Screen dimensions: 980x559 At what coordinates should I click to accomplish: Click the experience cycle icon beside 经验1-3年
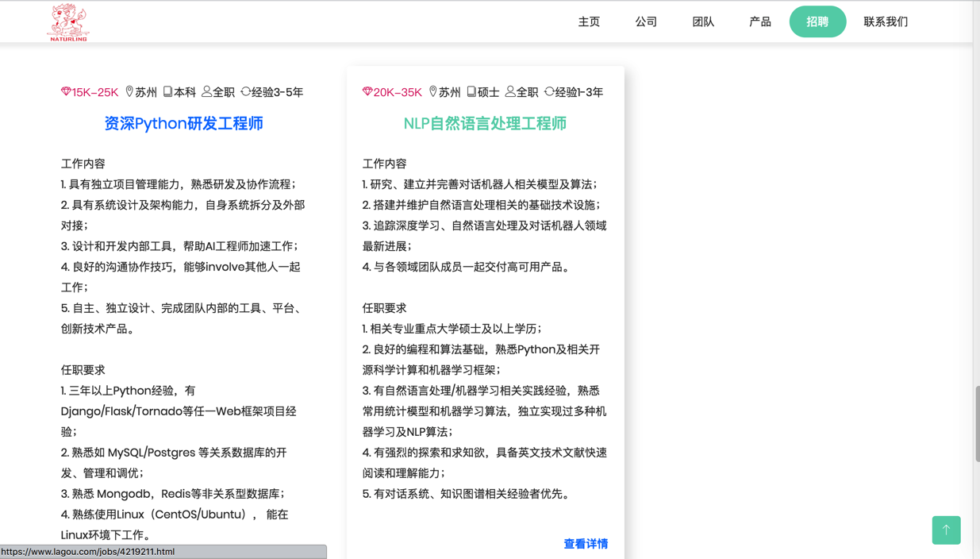pyautogui.click(x=549, y=92)
